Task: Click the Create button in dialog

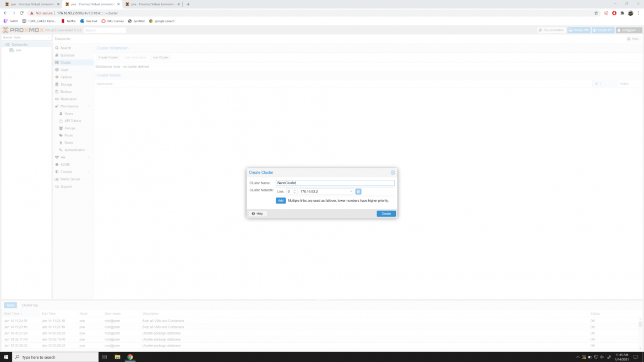Action: pos(386,213)
